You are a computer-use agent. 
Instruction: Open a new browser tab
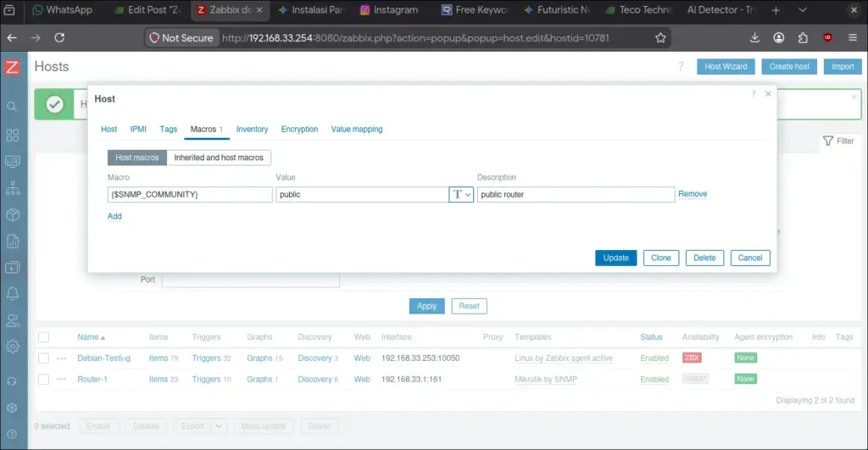coord(776,10)
